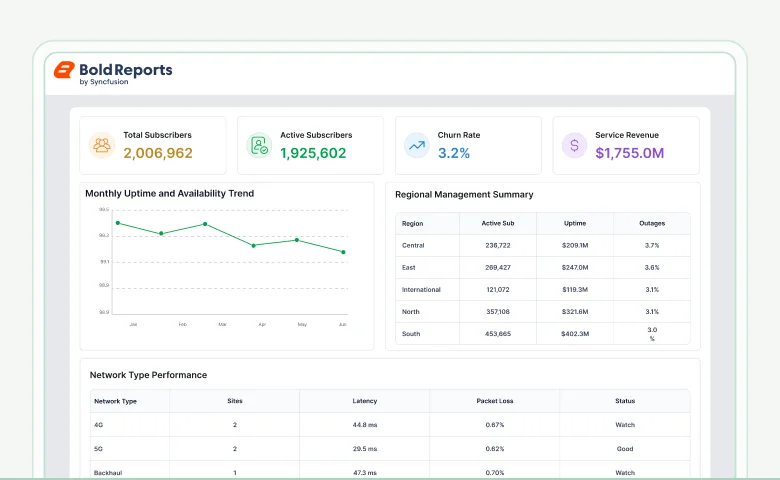Click the Status column header
780x480 pixels.
click(x=625, y=401)
